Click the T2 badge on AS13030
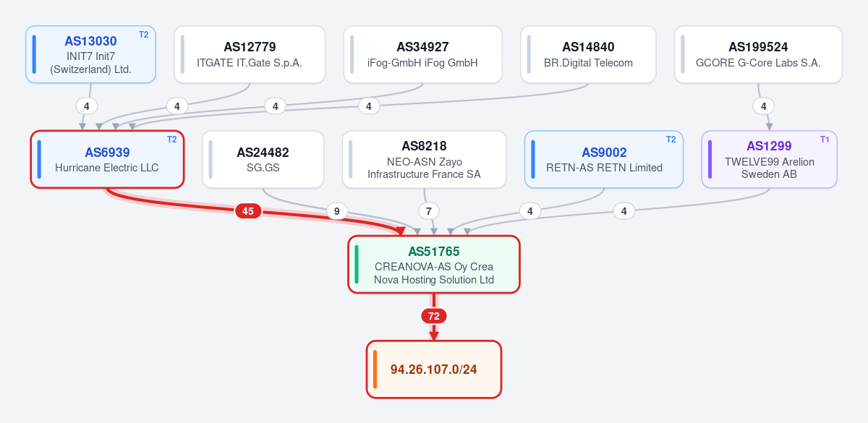 143,34
